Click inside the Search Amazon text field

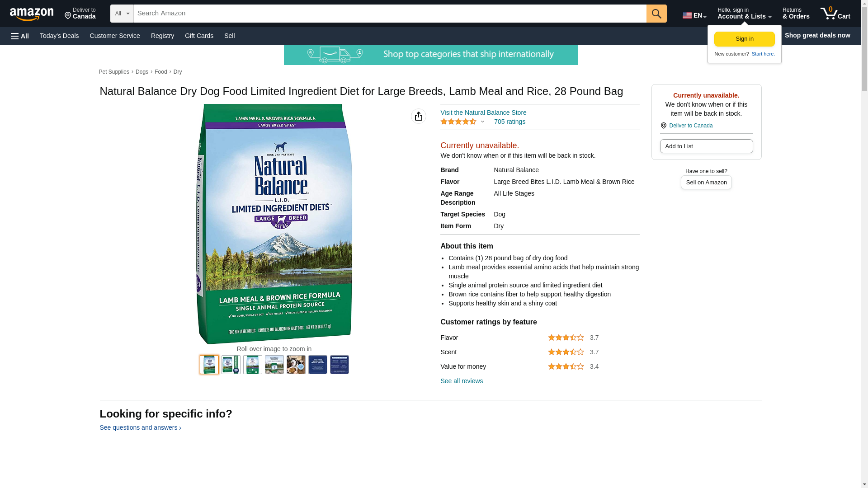coord(389,14)
